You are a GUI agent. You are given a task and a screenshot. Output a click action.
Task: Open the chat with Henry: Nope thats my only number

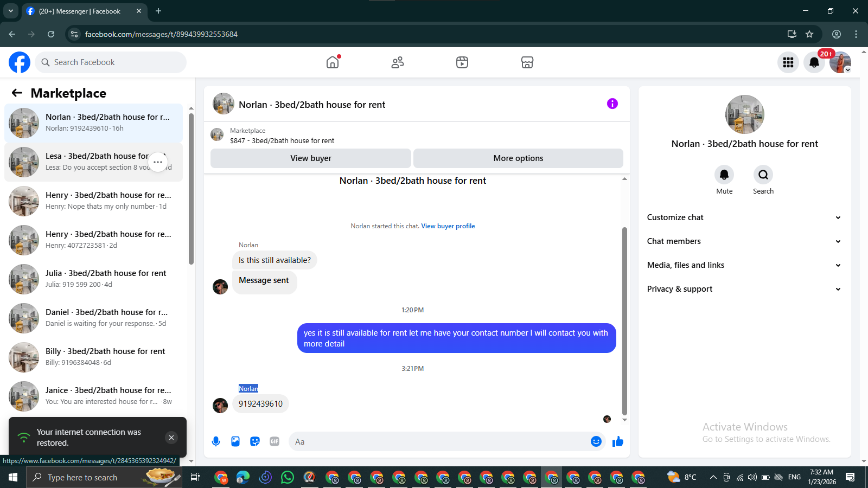[93, 201]
